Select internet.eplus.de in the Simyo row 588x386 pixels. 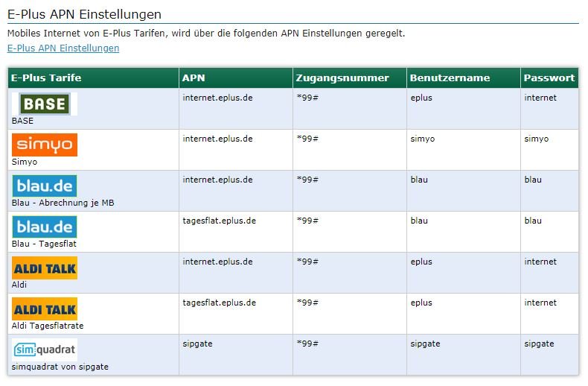point(217,139)
